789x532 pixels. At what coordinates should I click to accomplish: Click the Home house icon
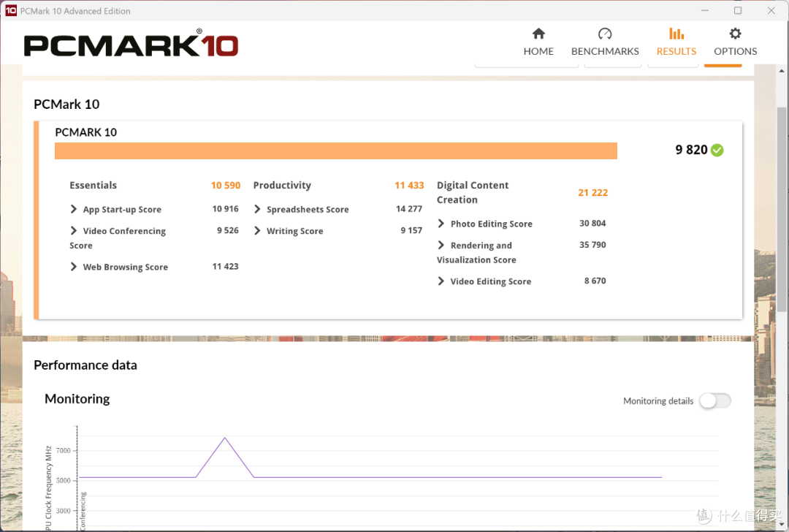coord(538,34)
